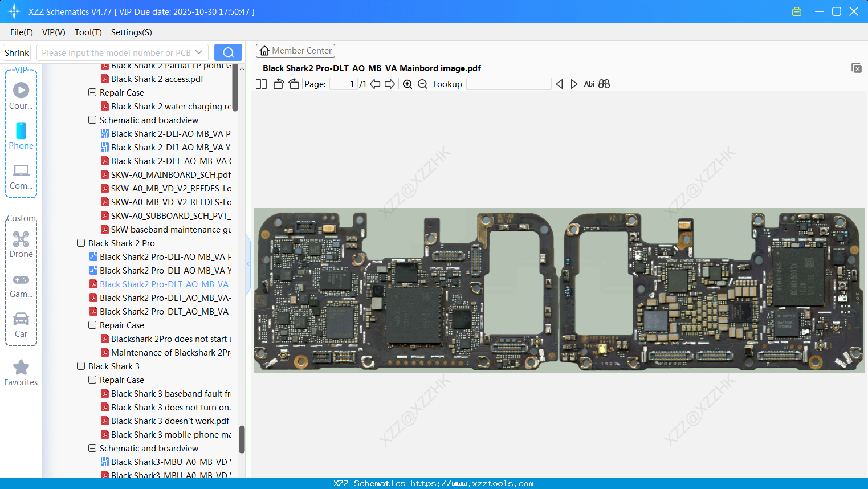Select the zoom in magnifier tool
Image resolution: width=868 pixels, height=489 pixels.
pyautogui.click(x=407, y=84)
